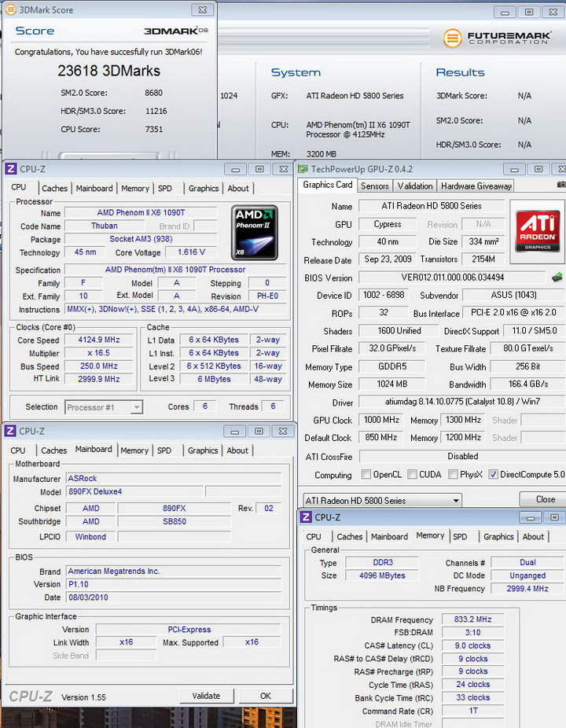
Task: Click the Bus Speed value 250.0 MHz
Action: (99, 366)
